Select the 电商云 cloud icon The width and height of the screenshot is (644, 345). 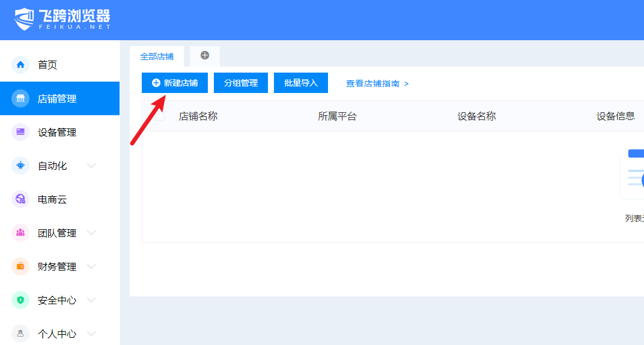tap(20, 199)
